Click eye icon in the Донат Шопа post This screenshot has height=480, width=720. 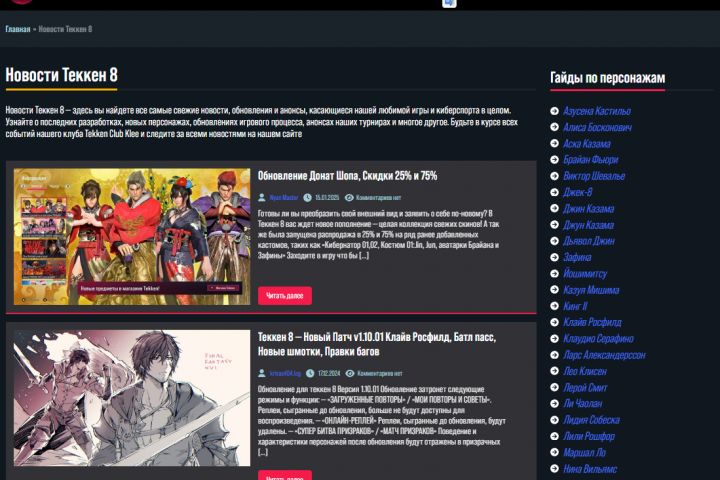(x=349, y=198)
